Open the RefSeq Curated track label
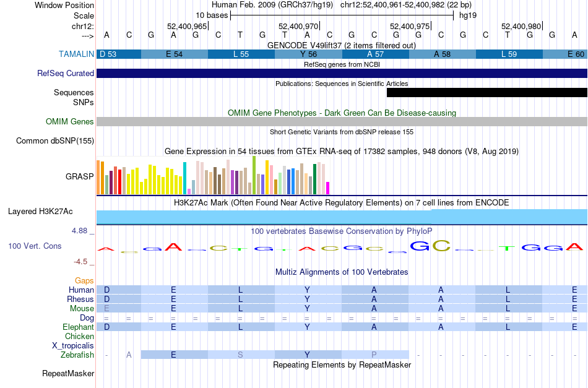 tap(65, 73)
